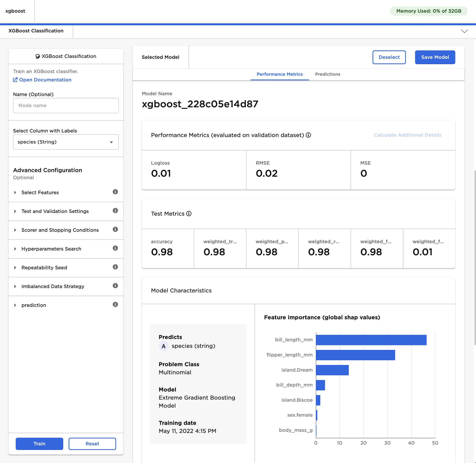476x463 pixels.
Task: Click info icon for Repeatability Seed
Action: point(115,267)
